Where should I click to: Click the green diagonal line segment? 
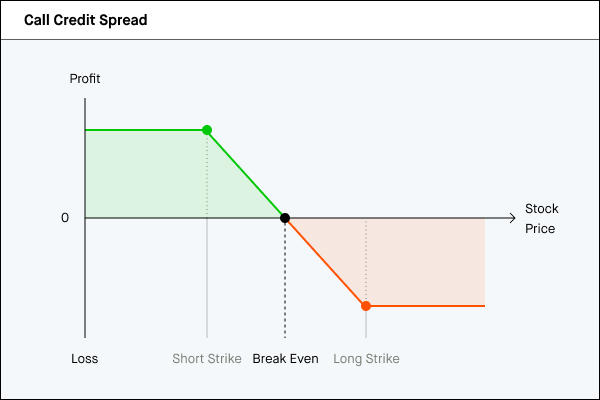246,174
